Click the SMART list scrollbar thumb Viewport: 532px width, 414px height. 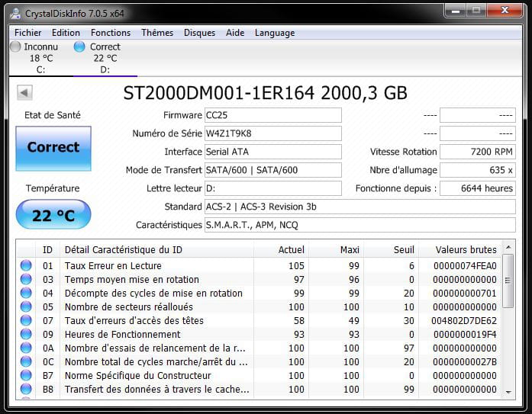coord(508,281)
